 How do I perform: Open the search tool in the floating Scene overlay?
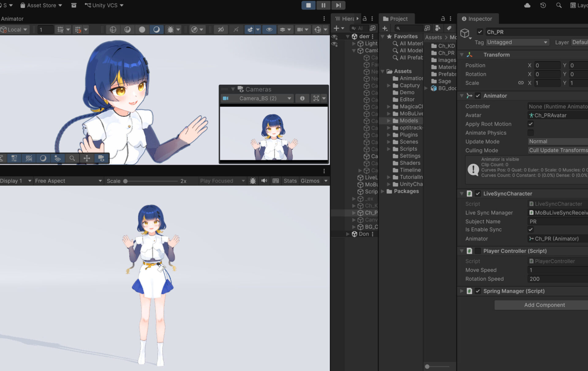tap(73, 158)
